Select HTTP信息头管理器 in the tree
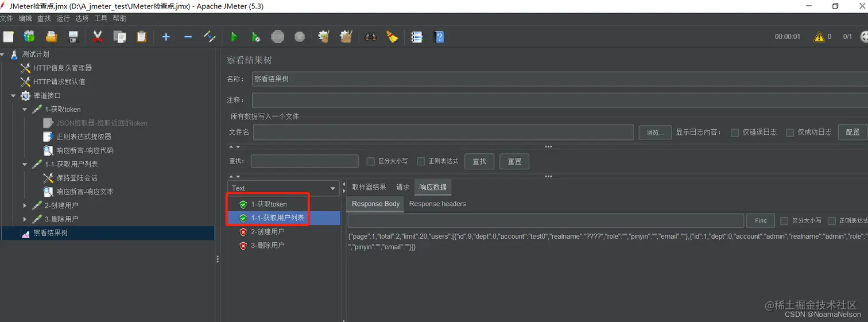Screen dimensions: 868x322 [x=63, y=68]
